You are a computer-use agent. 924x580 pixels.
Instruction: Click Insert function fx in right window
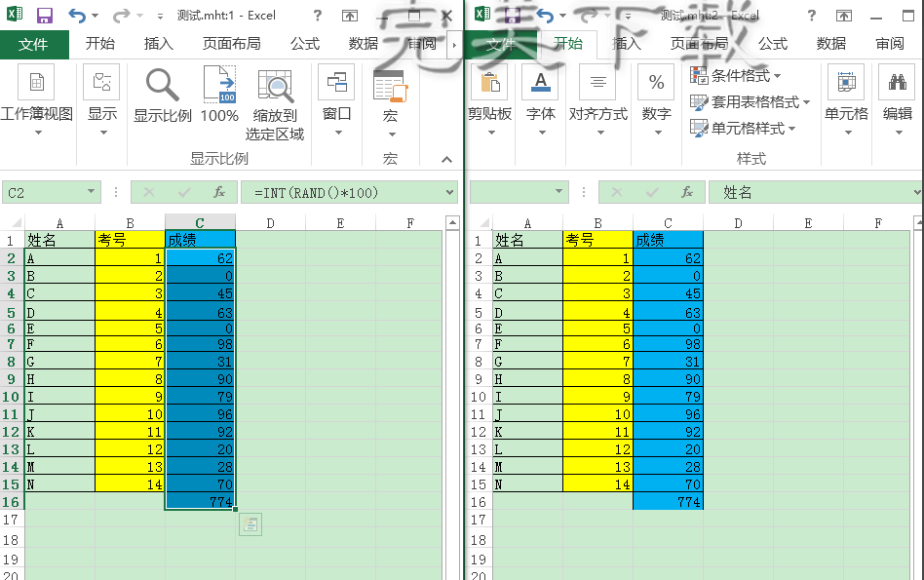(x=687, y=192)
